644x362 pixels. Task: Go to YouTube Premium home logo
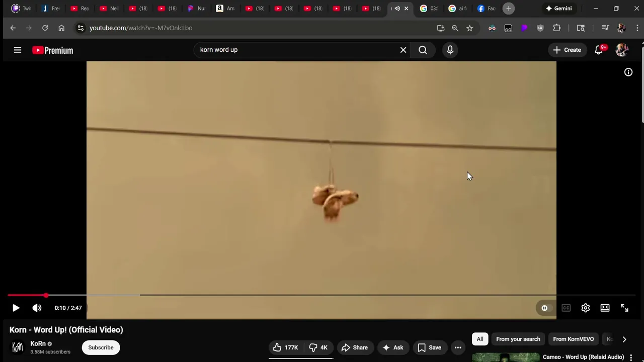click(52, 50)
